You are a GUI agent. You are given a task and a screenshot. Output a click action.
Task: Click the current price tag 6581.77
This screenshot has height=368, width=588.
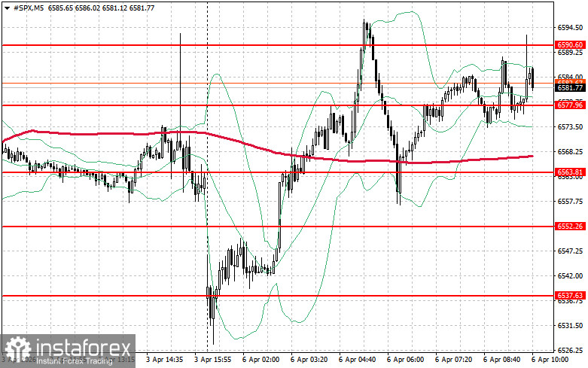pos(570,88)
